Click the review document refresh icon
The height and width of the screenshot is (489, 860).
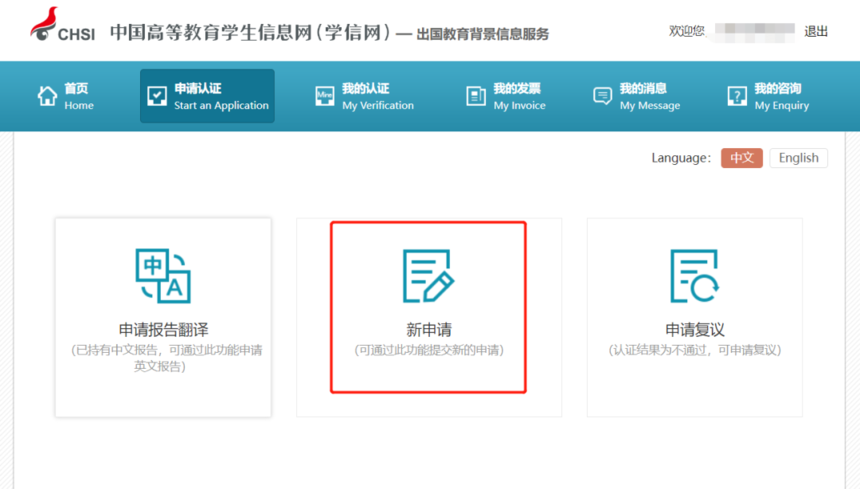point(694,276)
